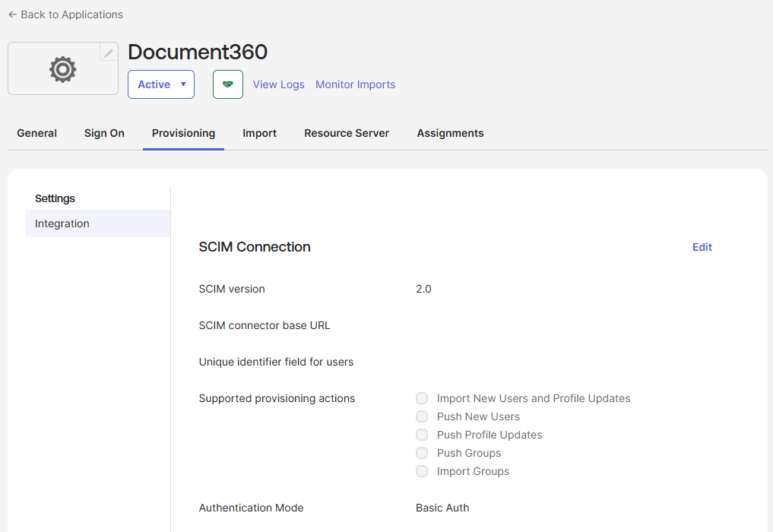Screen dimensions: 773x532
Task: Click the Document360 application title
Action: tap(198, 52)
